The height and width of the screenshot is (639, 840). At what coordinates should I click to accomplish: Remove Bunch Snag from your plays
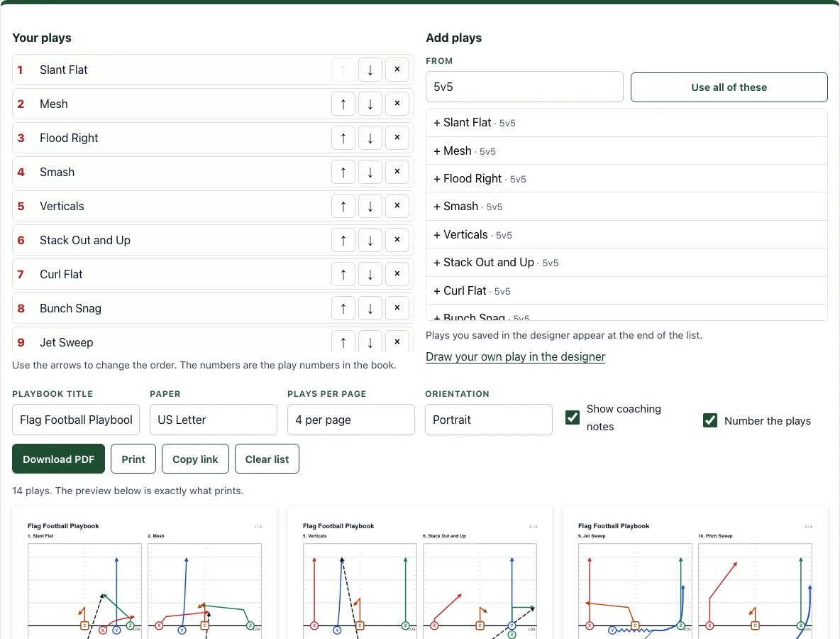point(397,308)
